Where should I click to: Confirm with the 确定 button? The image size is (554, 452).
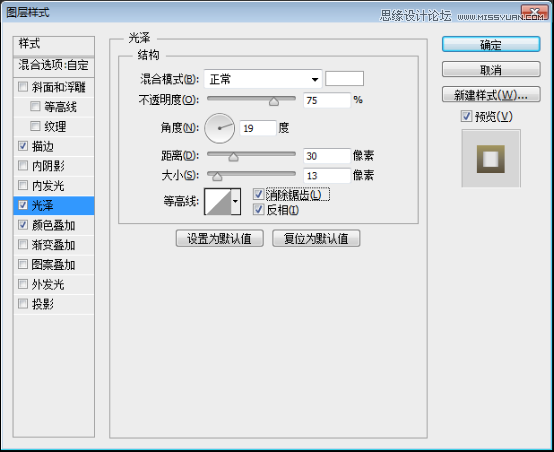(x=491, y=45)
